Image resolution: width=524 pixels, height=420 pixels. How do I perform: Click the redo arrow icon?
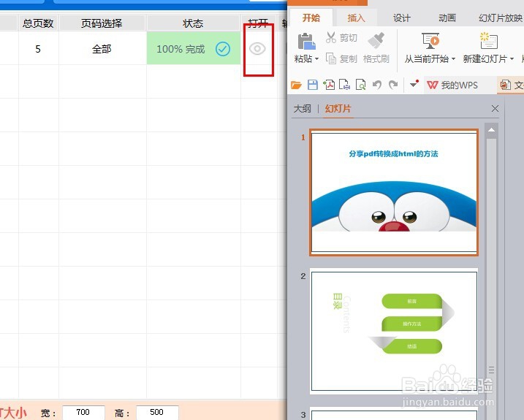(x=393, y=85)
